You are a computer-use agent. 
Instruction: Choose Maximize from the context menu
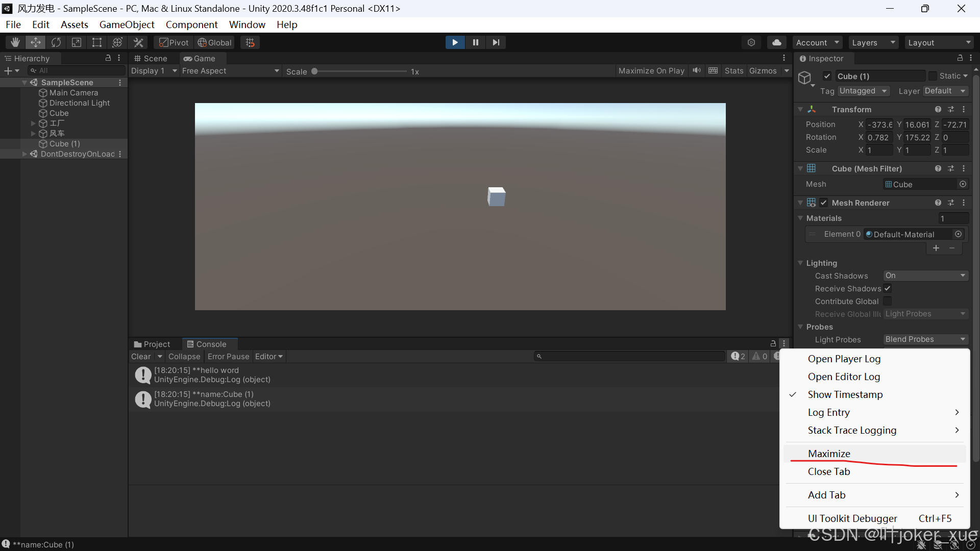828,453
